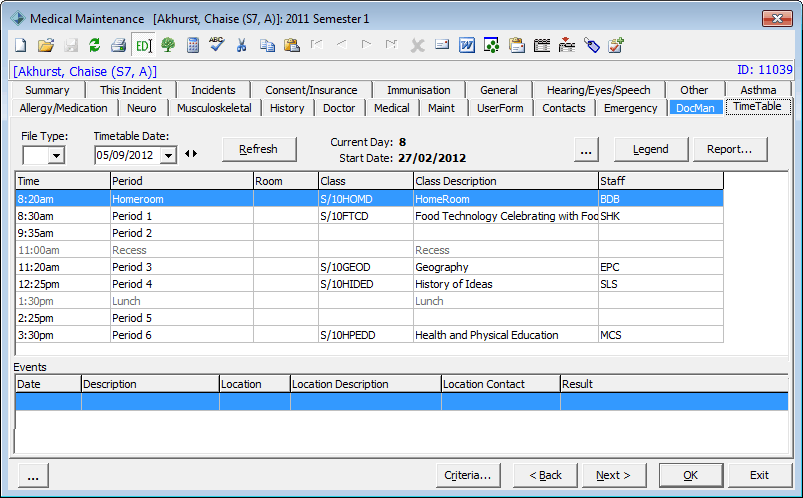Expand the File Type dropdown

point(56,155)
